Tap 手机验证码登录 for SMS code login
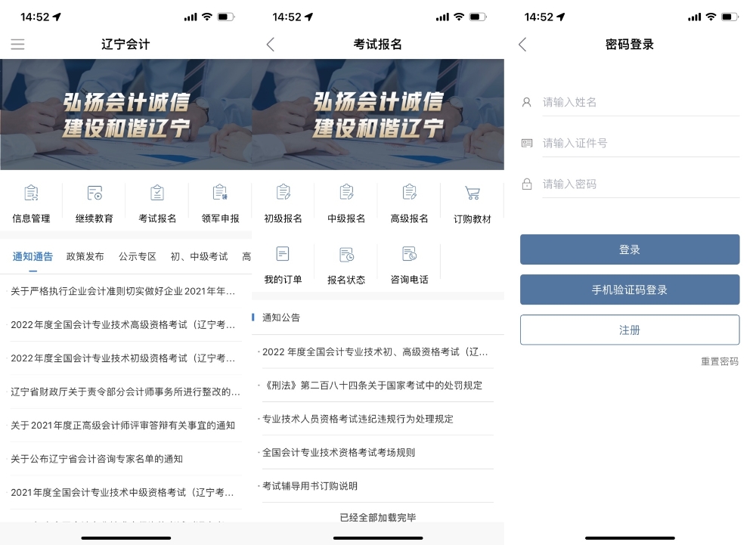 [630, 289]
